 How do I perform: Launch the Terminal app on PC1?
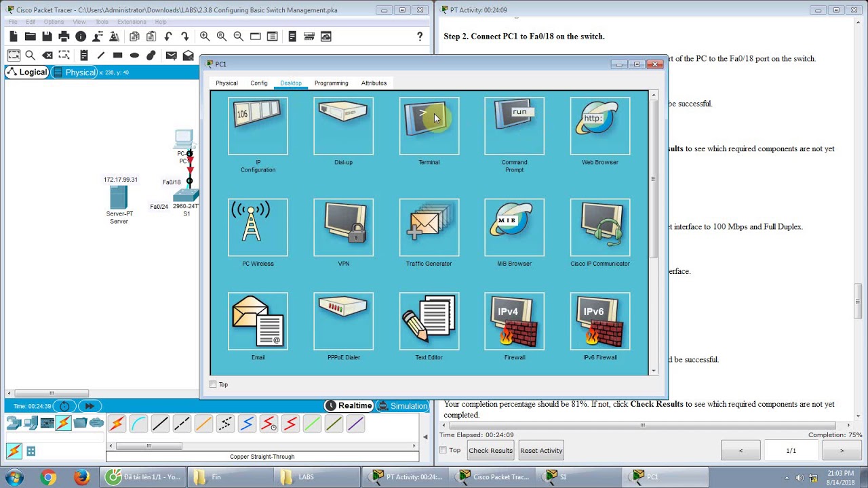tap(429, 127)
